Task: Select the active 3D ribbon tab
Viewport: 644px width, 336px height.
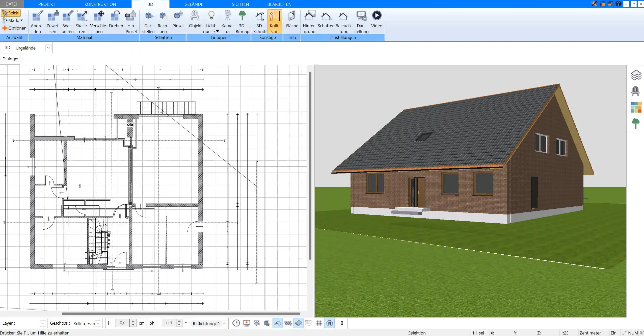Action: pos(150,4)
